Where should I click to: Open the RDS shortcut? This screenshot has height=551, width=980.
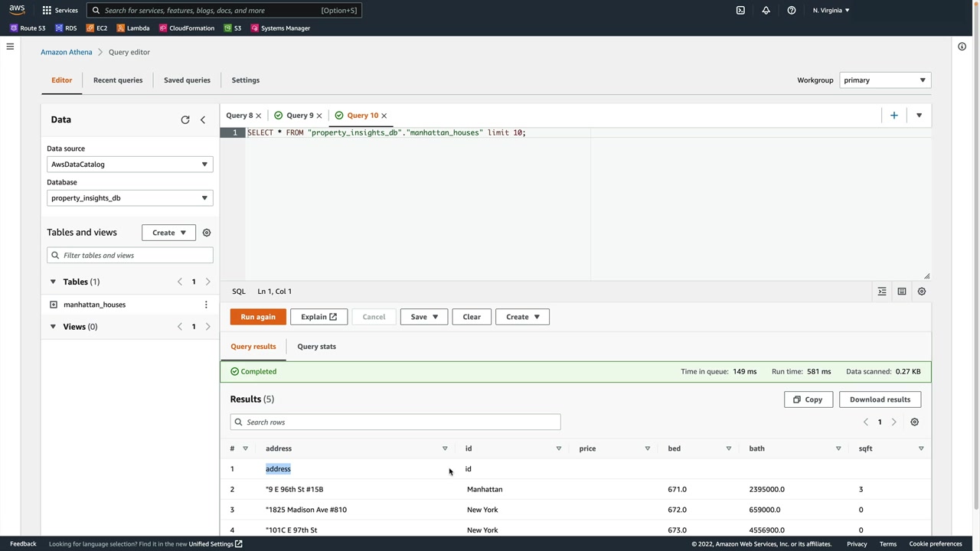(x=66, y=28)
